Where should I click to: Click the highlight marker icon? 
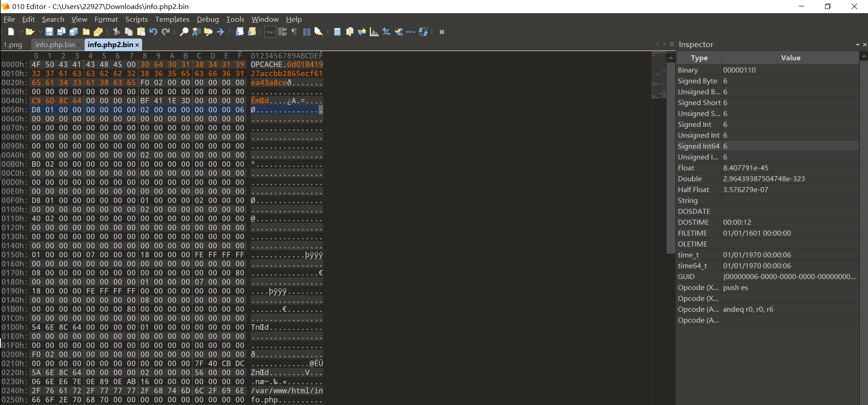tap(319, 32)
